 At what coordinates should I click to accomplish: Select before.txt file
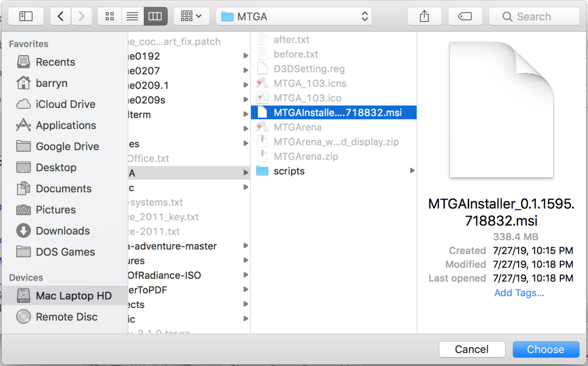pos(334,54)
